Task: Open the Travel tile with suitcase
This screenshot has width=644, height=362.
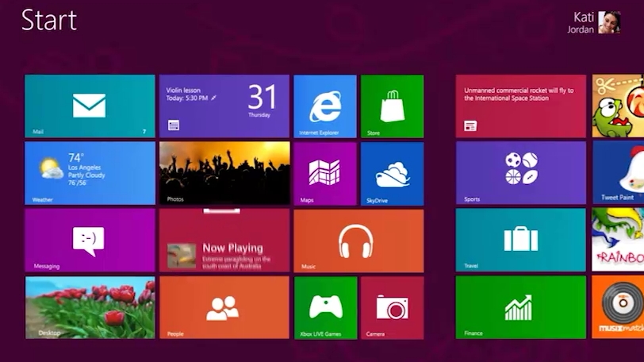Action: click(x=521, y=240)
